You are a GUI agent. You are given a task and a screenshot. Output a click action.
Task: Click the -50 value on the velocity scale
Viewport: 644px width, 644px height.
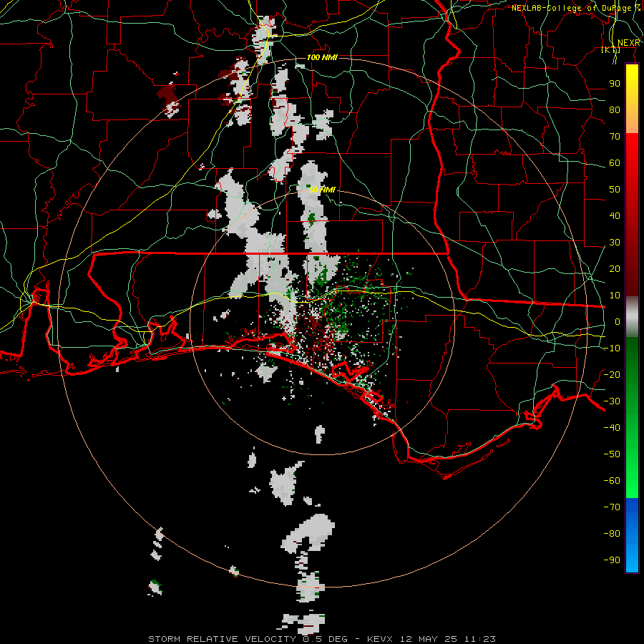click(612, 454)
